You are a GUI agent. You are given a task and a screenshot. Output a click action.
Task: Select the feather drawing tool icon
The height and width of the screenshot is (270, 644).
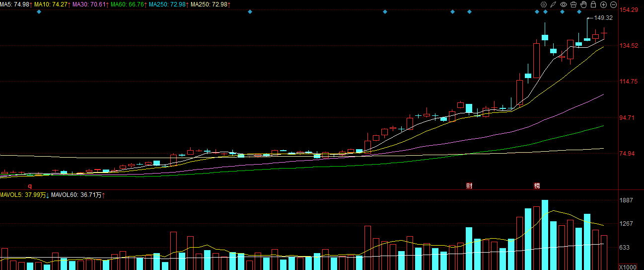point(553,4)
